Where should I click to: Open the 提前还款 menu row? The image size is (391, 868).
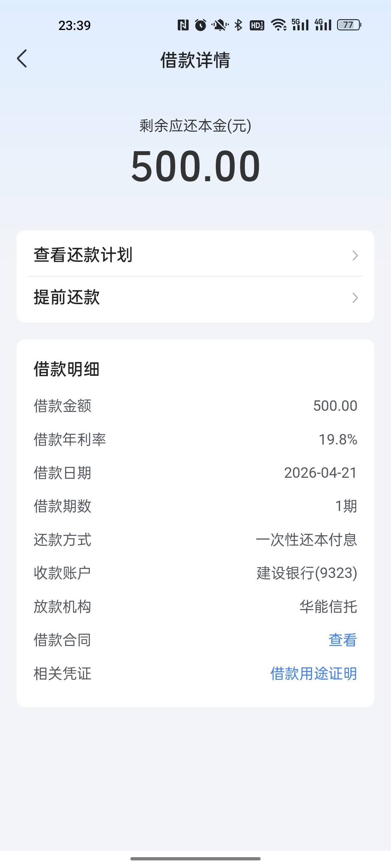tap(195, 298)
